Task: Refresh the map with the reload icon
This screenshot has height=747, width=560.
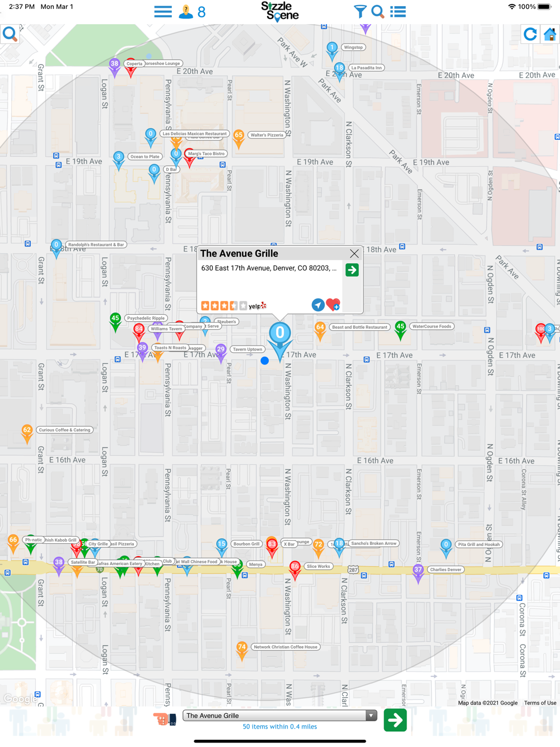Action: (530, 35)
